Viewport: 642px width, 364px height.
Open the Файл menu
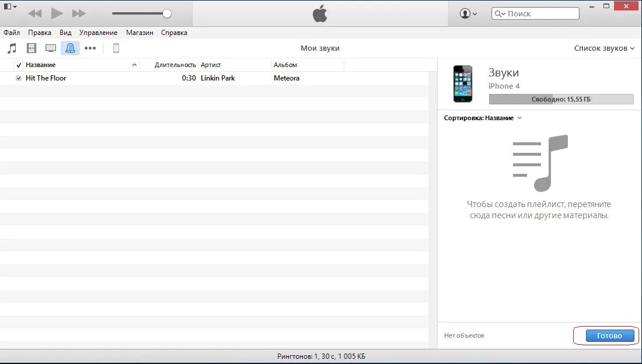click(12, 33)
